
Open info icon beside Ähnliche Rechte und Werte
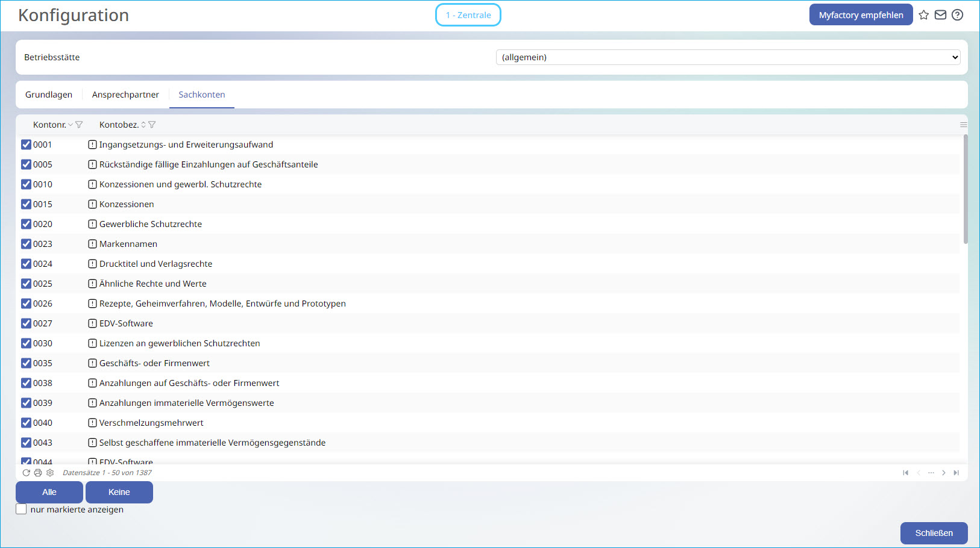(x=92, y=284)
